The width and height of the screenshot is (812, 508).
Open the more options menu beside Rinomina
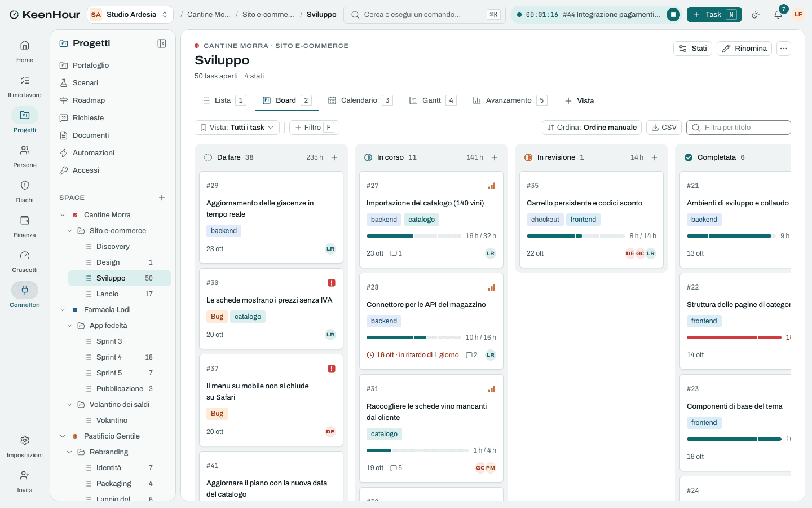pyautogui.click(x=784, y=49)
